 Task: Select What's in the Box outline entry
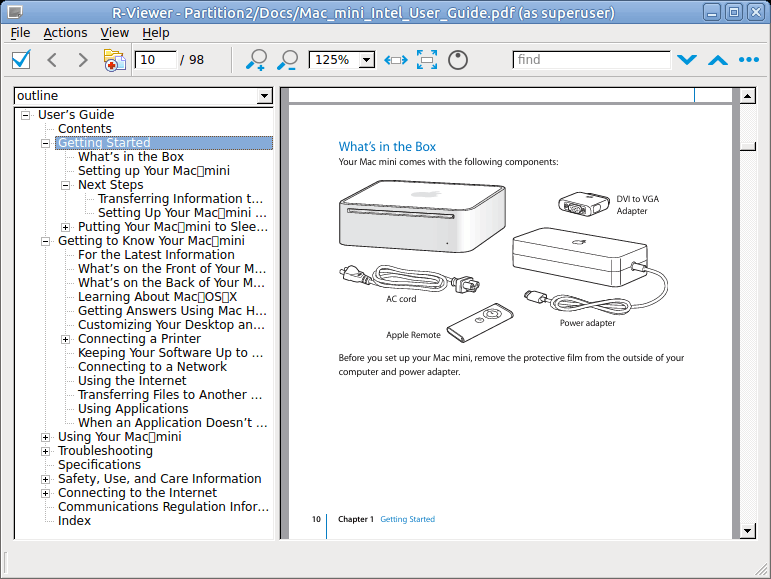coord(131,157)
